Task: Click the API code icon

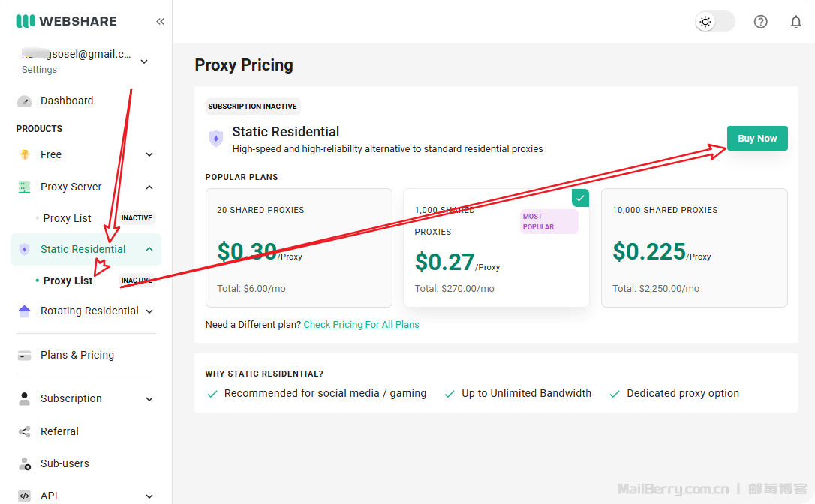Action: point(25,496)
